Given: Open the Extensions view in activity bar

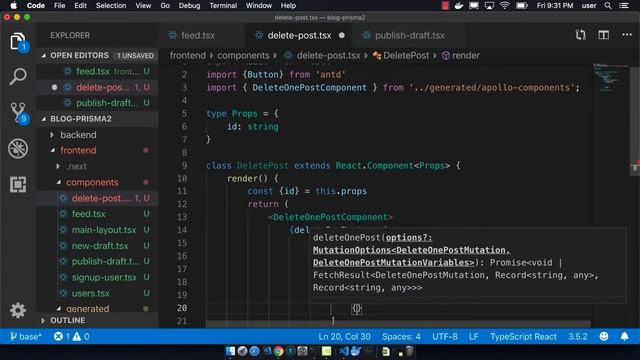Looking at the screenshot, I should click(x=18, y=184).
